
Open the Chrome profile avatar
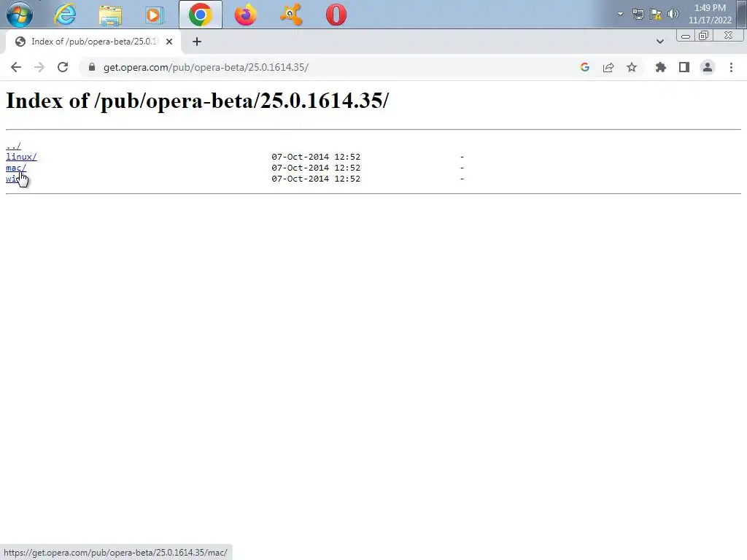[x=708, y=67]
